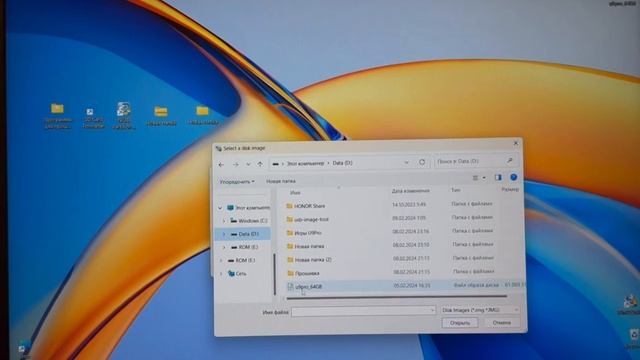Toggle the preview pane icon
Screen dimensions: 640x360
[498, 178]
